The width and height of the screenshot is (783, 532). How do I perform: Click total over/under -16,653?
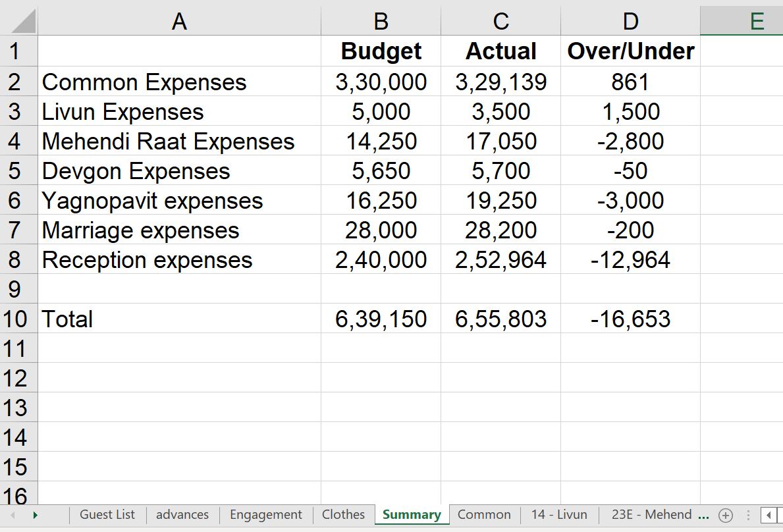click(631, 319)
